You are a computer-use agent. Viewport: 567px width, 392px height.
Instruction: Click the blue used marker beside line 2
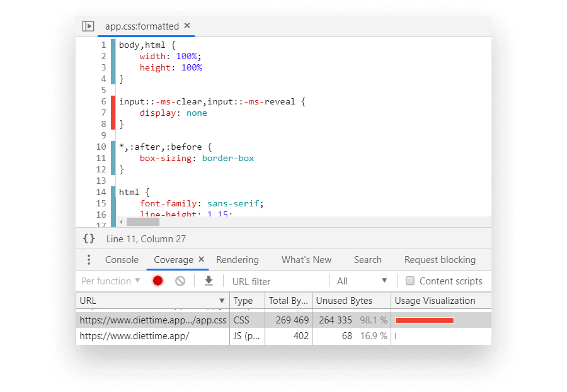coord(113,56)
